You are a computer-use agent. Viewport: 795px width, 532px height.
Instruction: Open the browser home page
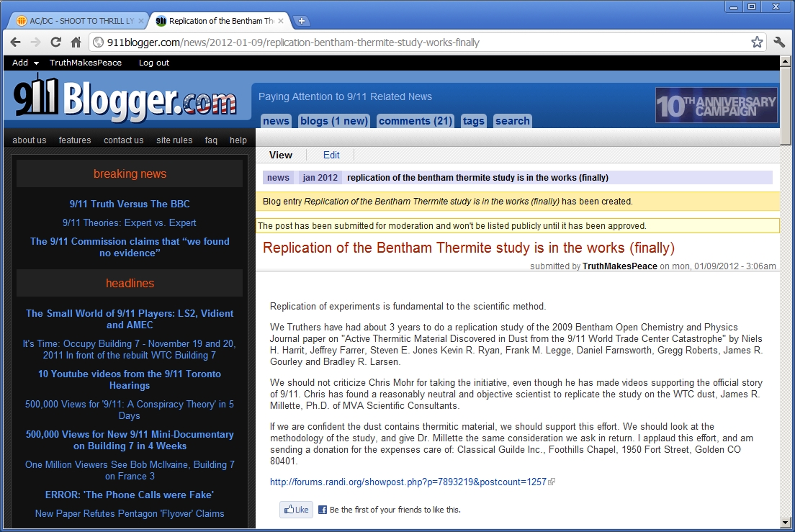pos(76,42)
